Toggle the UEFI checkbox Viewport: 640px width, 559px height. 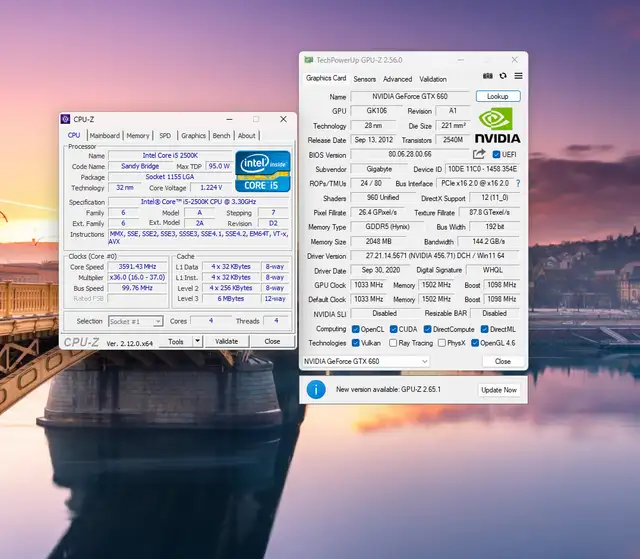496,155
